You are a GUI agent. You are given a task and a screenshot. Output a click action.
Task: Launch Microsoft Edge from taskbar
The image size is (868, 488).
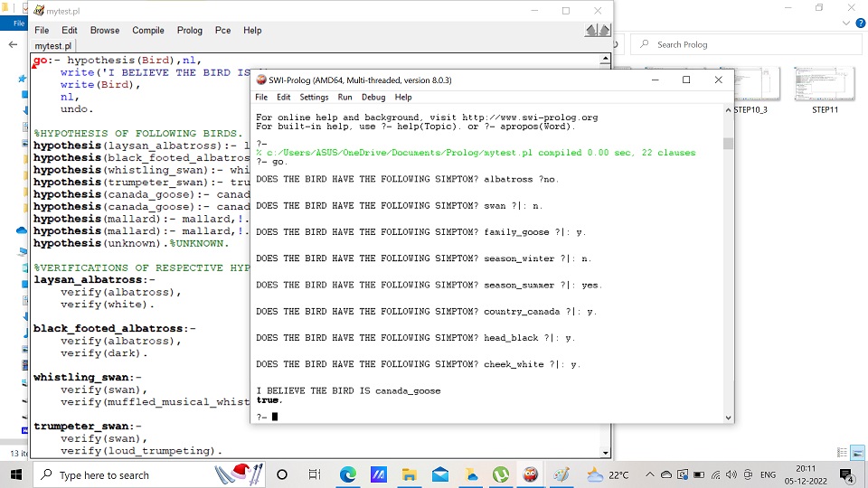[347, 474]
